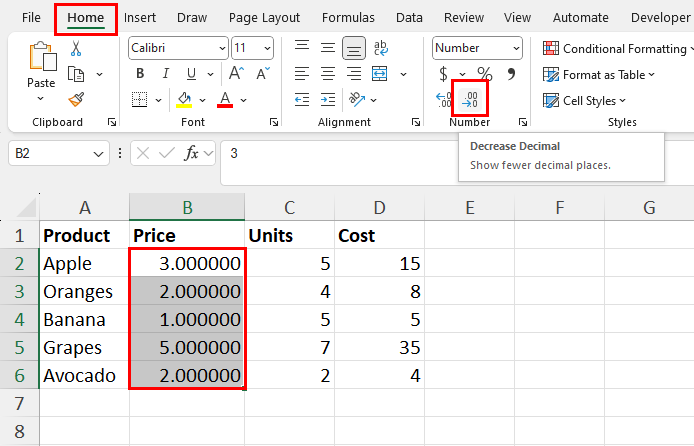
Task: Switch to the Formulas tab
Action: pyautogui.click(x=348, y=18)
